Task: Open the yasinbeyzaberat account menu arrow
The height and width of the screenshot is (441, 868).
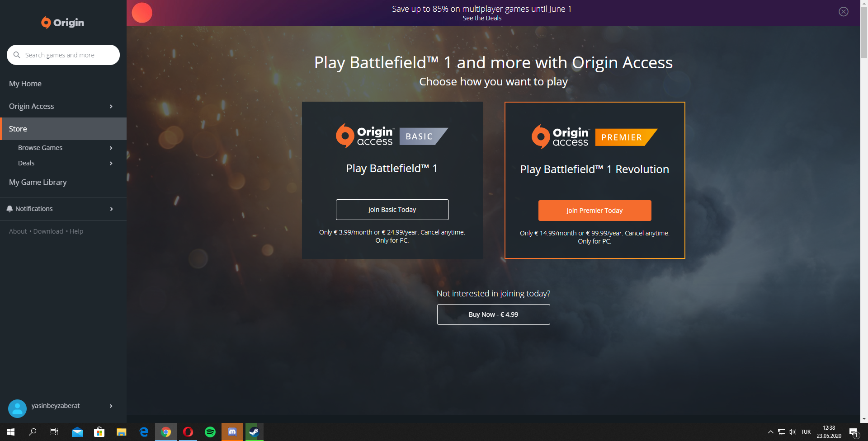Action: 111,406
